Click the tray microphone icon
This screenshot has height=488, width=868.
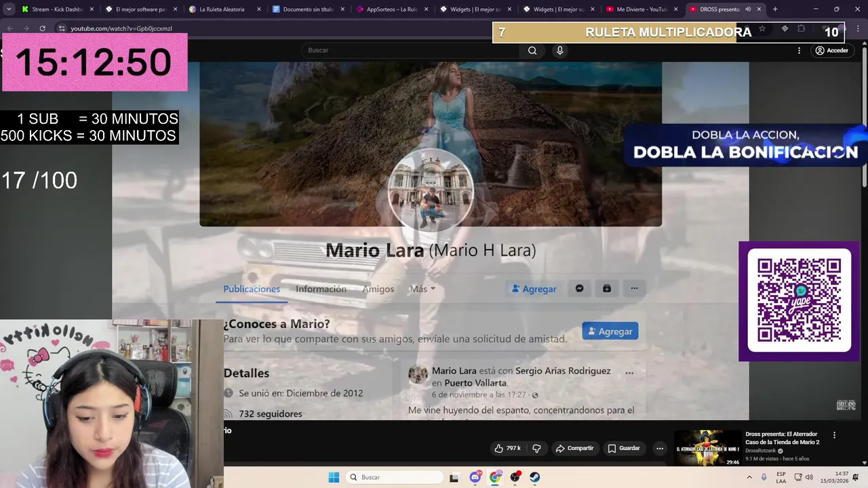(764, 477)
